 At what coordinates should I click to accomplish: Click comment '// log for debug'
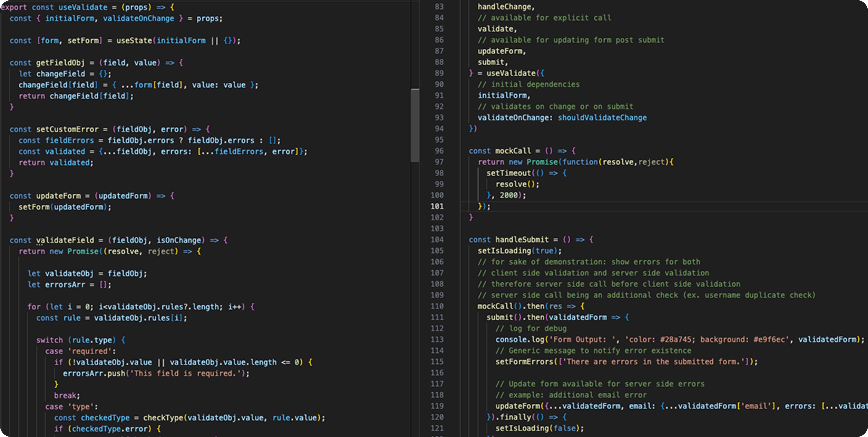pos(531,328)
